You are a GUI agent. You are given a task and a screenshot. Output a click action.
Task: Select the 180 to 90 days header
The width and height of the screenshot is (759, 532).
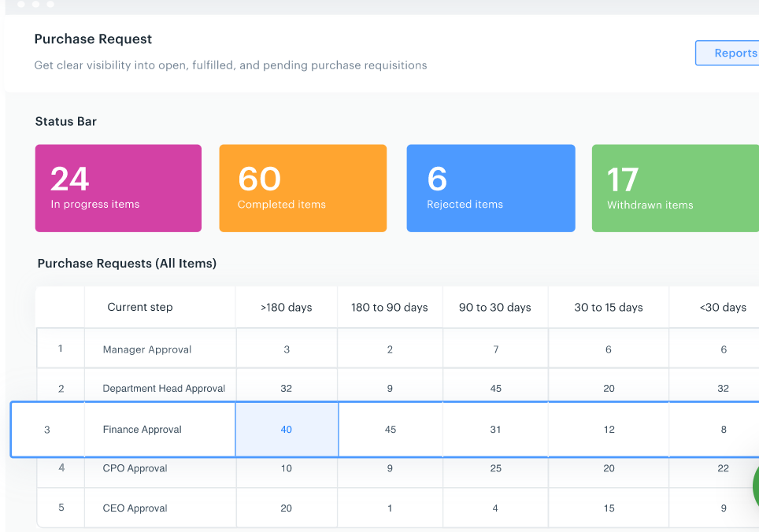coord(390,307)
